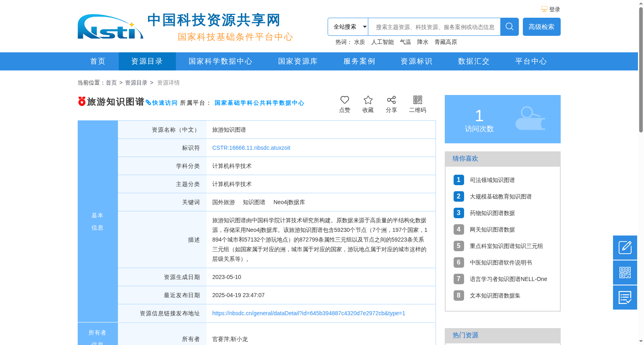Click keyword 知识图谱

tap(254, 202)
